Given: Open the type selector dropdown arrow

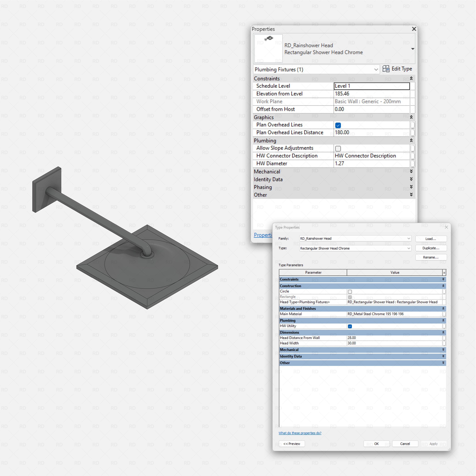Looking at the screenshot, I should 412,49.
